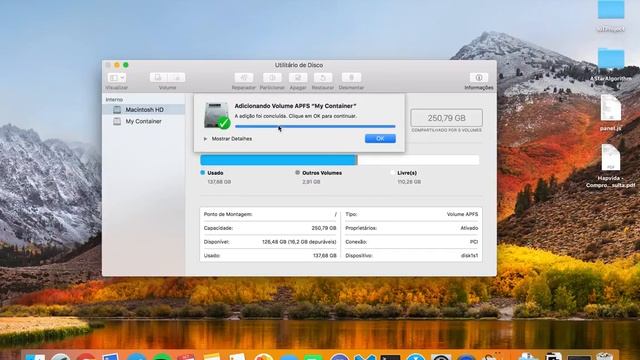Click the gray Outros Volumes legend dot
This screenshot has height=360, width=640.
(x=297, y=173)
